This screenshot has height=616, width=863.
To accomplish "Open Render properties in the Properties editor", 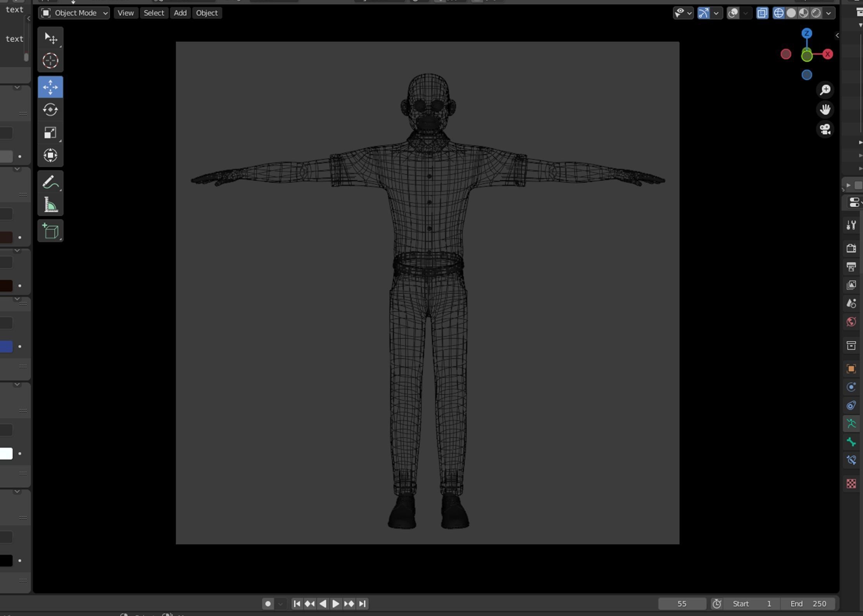I will point(851,249).
